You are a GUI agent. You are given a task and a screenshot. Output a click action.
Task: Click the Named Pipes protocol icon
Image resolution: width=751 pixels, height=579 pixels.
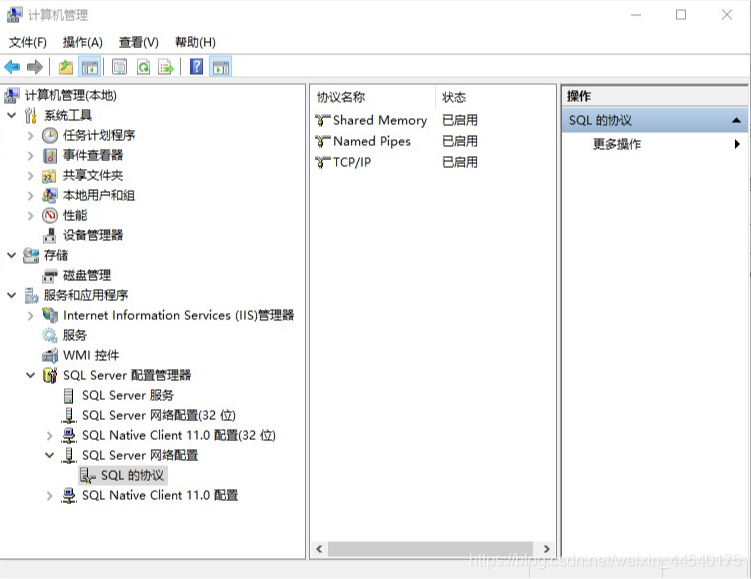[x=323, y=141]
